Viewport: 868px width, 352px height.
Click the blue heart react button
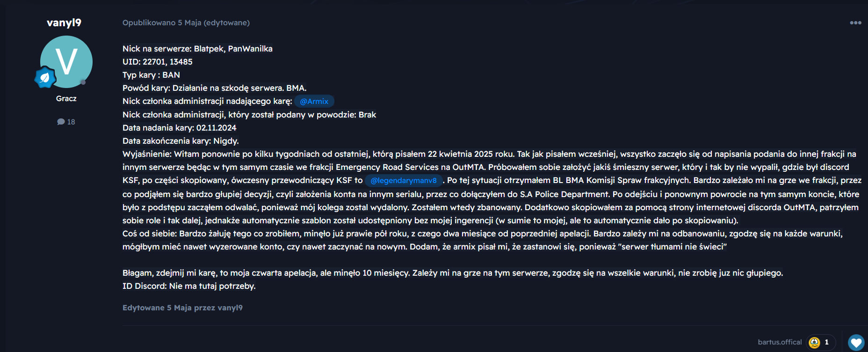[856, 343]
